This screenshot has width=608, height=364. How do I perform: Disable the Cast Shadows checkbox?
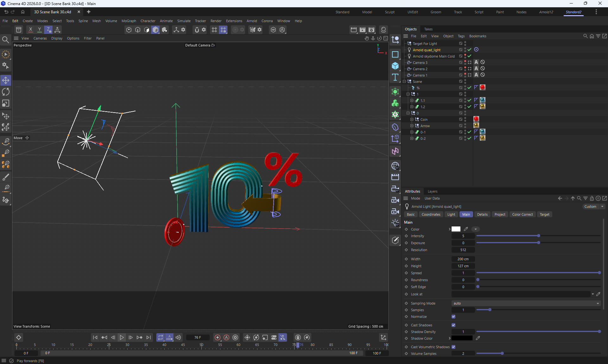pos(453,325)
